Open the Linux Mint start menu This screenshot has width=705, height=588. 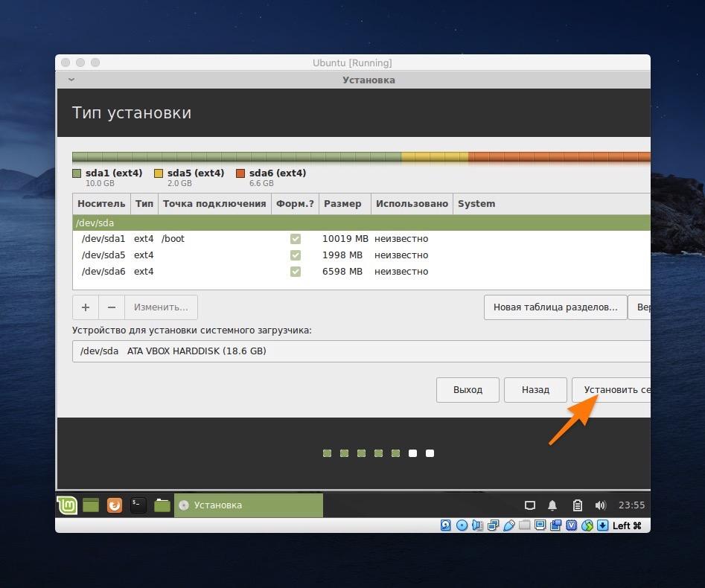click(68, 505)
